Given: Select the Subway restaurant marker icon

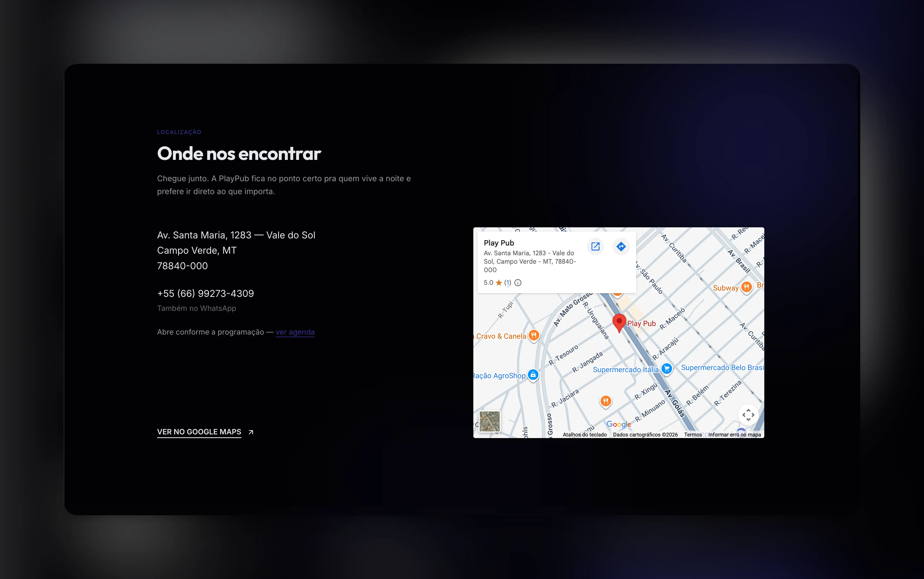Looking at the screenshot, I should pos(746,287).
